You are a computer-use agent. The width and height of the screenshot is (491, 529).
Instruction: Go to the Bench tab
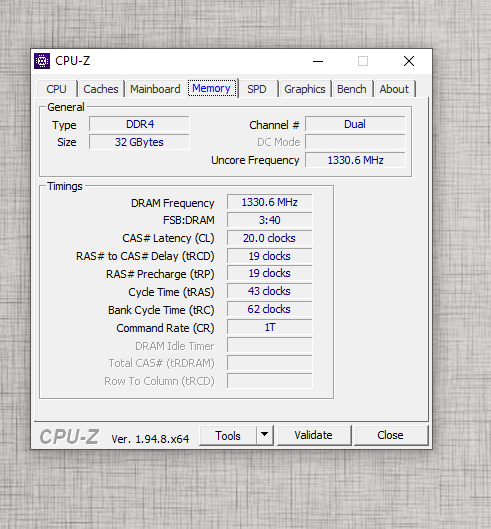tap(352, 89)
